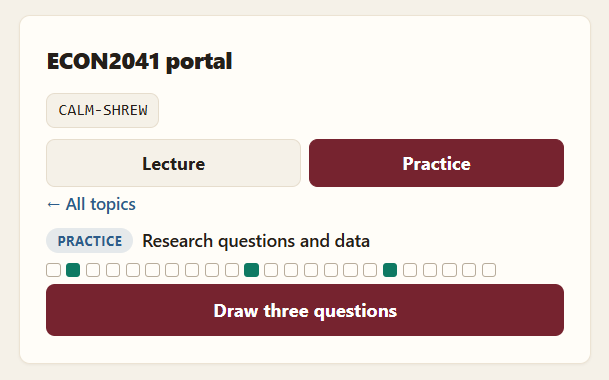Select the very last progress square
Image resolution: width=609 pixels, height=380 pixels.
pos(489,270)
